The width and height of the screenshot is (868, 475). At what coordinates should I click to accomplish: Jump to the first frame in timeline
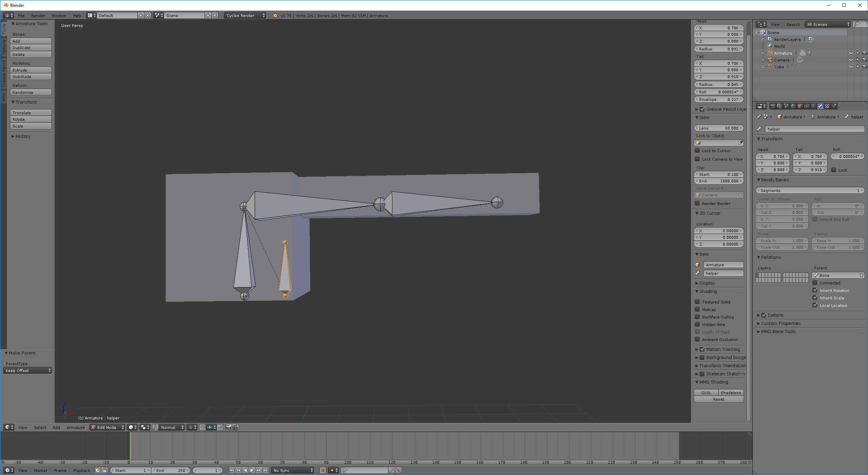[x=231, y=470]
